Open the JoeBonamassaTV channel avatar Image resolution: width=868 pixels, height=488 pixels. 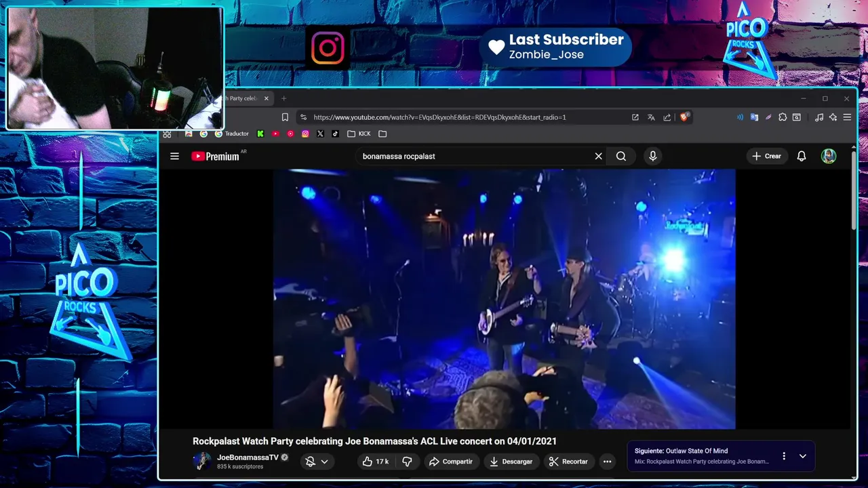coord(201,462)
